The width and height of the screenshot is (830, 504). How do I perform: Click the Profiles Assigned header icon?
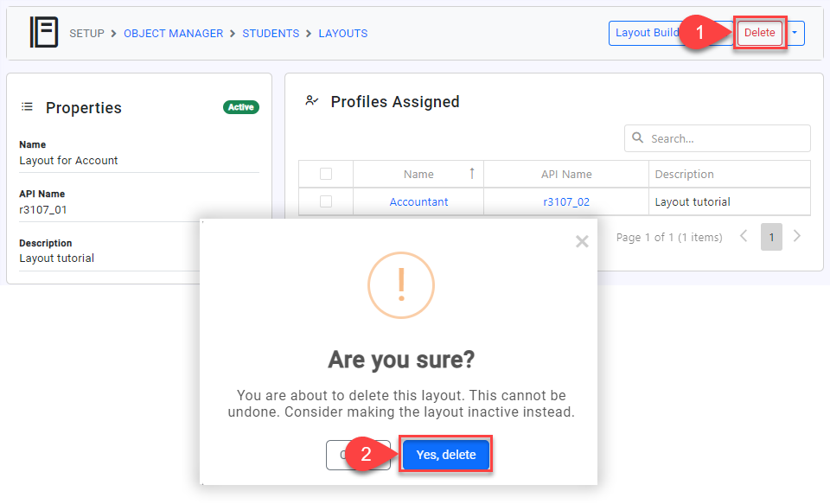312,101
